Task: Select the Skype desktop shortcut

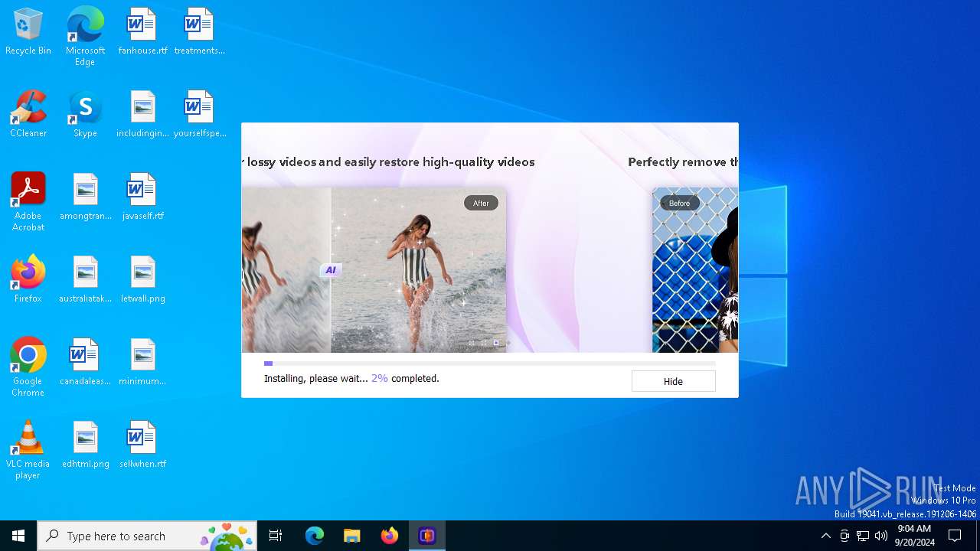Action: (x=85, y=115)
